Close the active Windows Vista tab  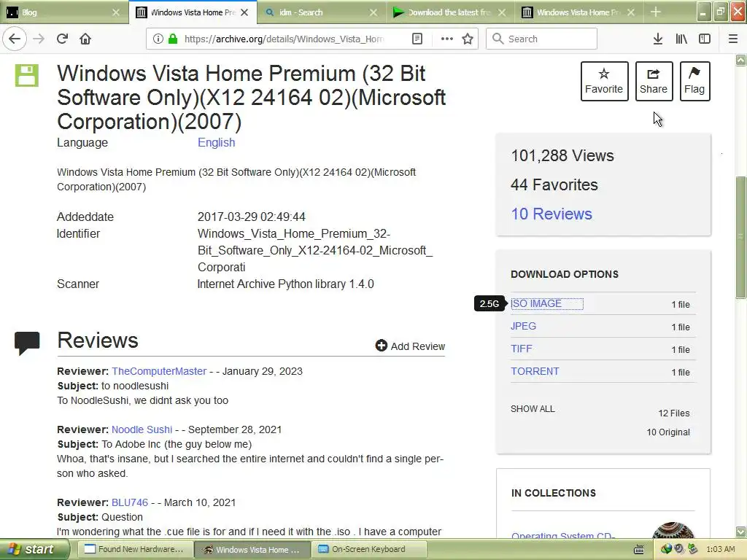tap(244, 12)
